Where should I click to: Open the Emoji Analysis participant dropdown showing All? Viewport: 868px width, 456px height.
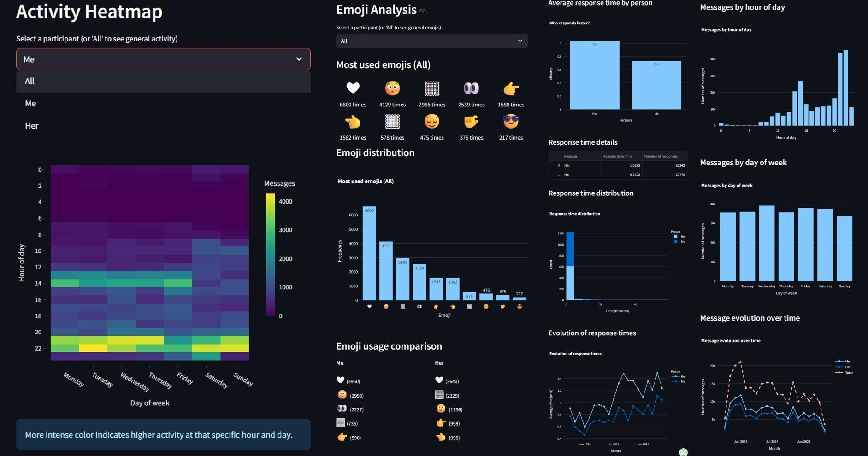(431, 41)
